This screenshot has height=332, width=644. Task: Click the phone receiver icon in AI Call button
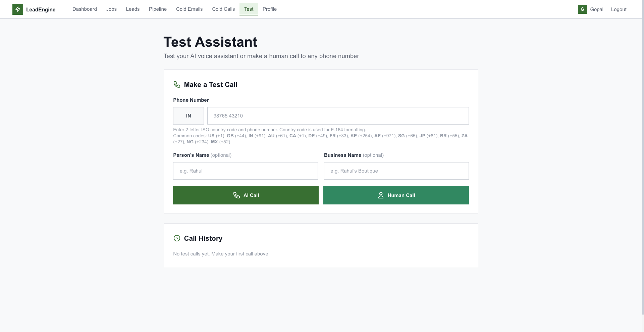pyautogui.click(x=236, y=195)
